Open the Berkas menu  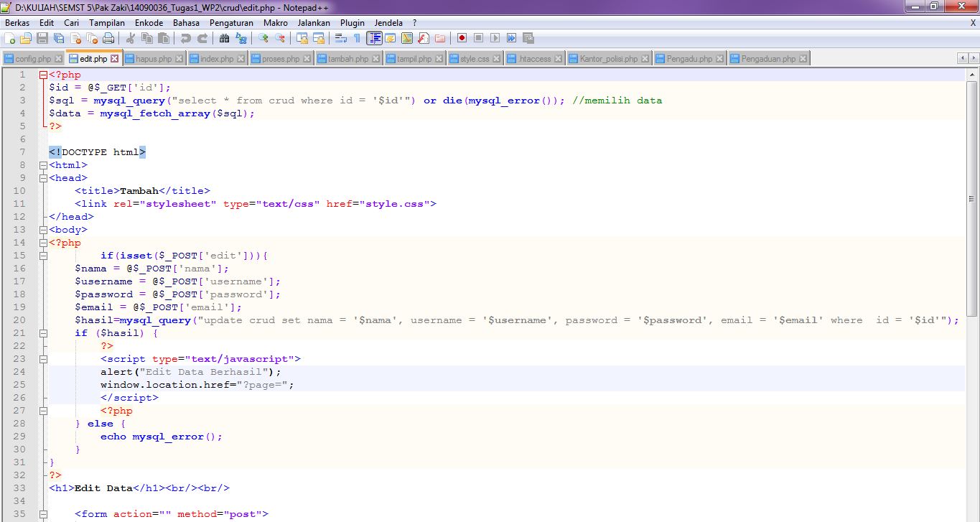(17, 23)
